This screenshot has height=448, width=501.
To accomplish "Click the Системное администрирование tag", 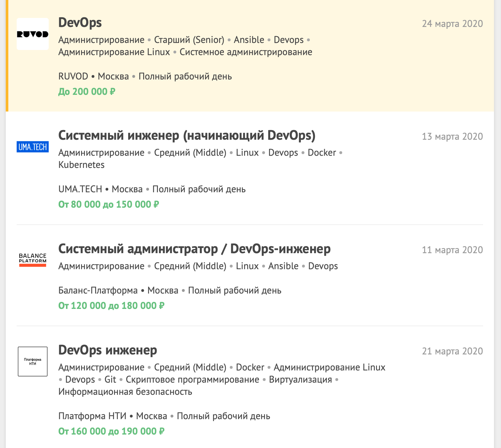I will [246, 52].
